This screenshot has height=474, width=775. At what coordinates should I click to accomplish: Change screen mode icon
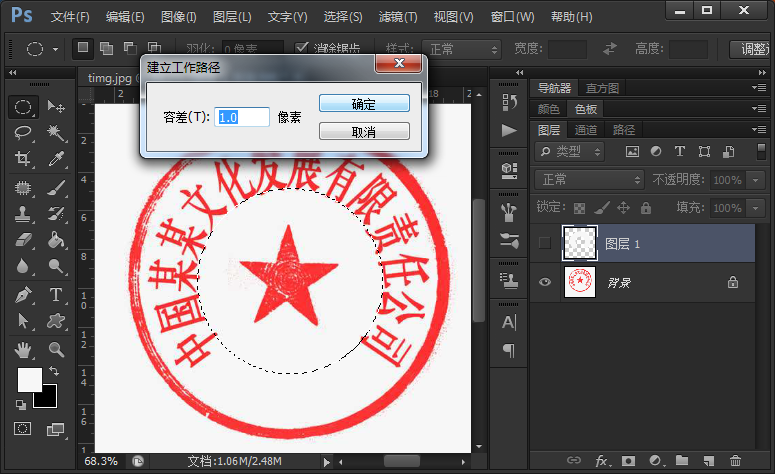click(55, 430)
